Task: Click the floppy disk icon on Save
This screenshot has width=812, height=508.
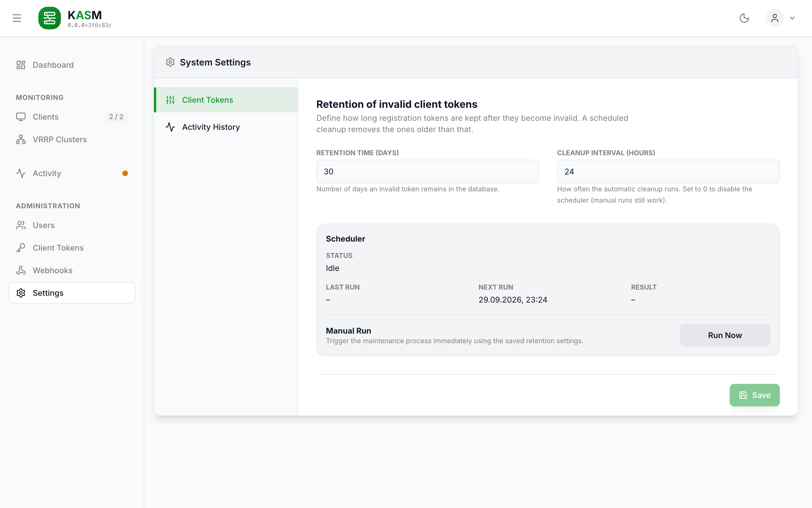Action: (x=743, y=395)
